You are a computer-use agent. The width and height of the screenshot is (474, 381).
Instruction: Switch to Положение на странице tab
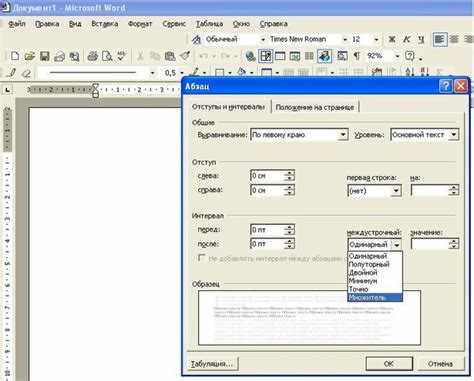point(315,107)
